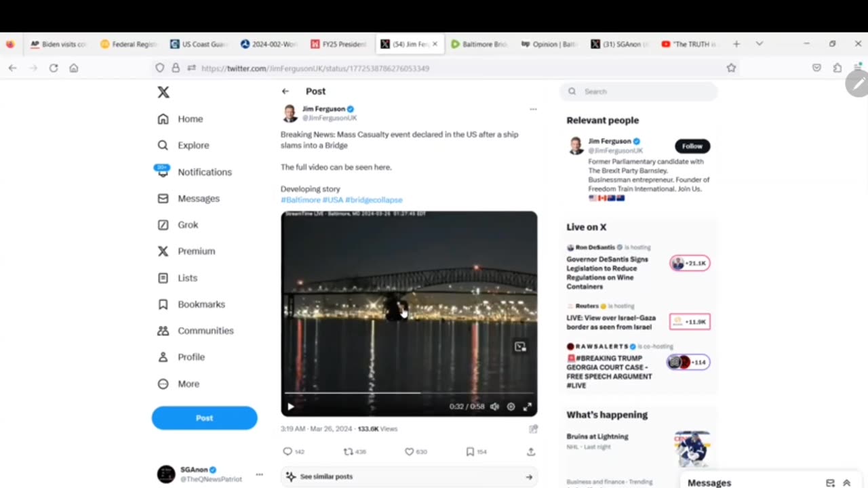
Task: Bookmark the post
Action: point(470,451)
